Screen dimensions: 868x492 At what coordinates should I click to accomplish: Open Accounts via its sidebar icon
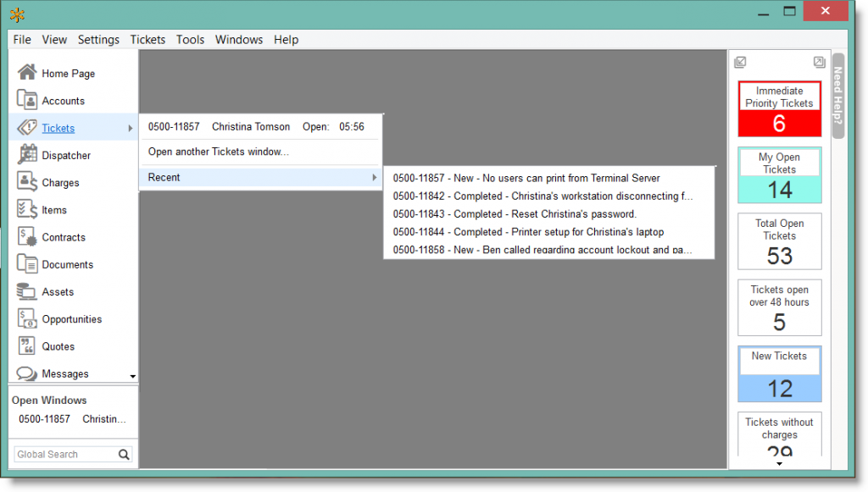pos(27,101)
